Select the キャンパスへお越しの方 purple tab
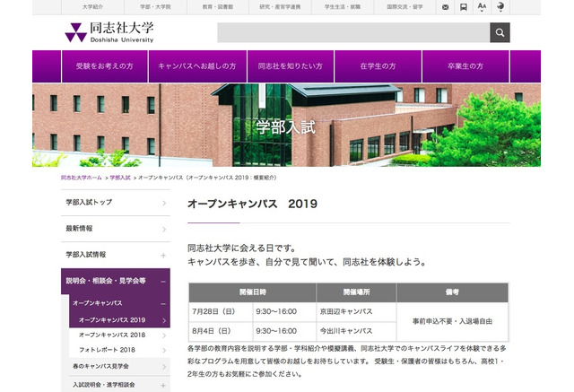This screenshot has height=392, width=574. coord(197,66)
